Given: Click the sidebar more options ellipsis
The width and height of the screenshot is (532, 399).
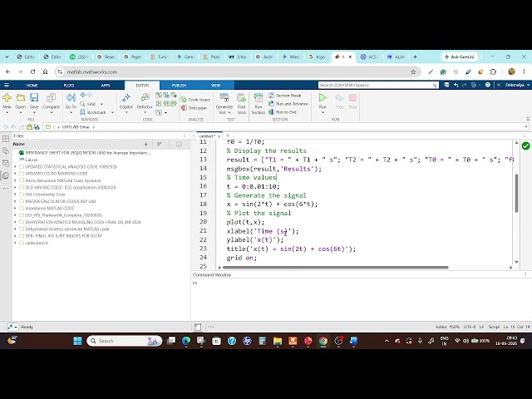Looking at the screenshot, I should coord(6,189).
